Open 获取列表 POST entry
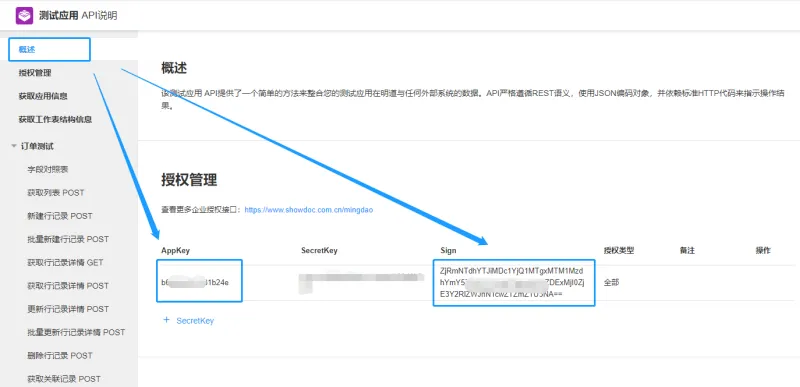The image size is (800, 387). [x=56, y=193]
